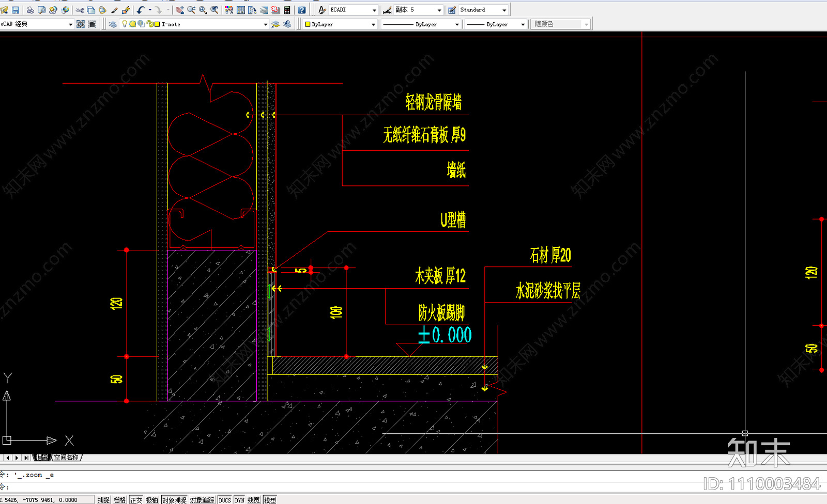
Task: Toggle 捕捉 snap mode in status bar
Action: point(103,500)
